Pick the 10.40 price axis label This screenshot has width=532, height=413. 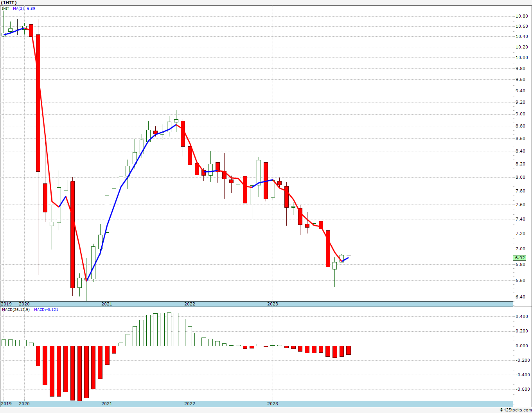pyautogui.click(x=521, y=36)
